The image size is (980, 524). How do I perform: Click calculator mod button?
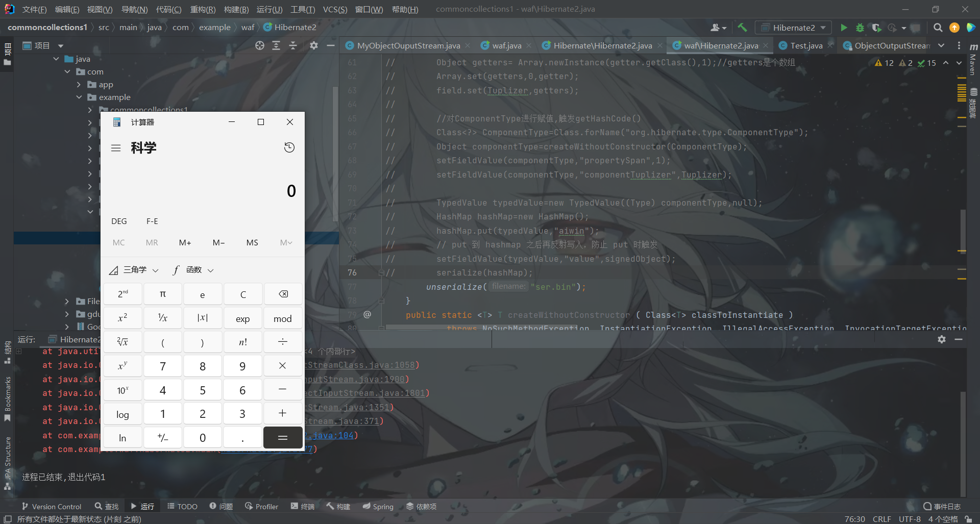click(x=283, y=318)
